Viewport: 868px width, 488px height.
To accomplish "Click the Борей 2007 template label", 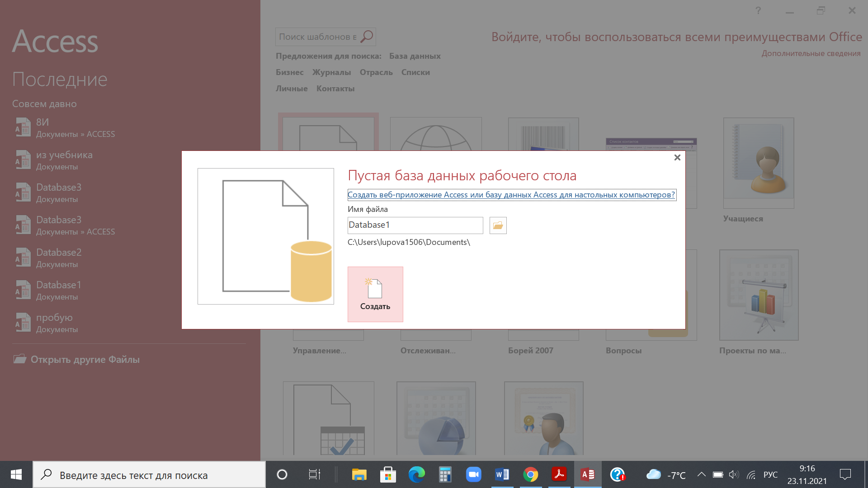I will click(x=530, y=351).
